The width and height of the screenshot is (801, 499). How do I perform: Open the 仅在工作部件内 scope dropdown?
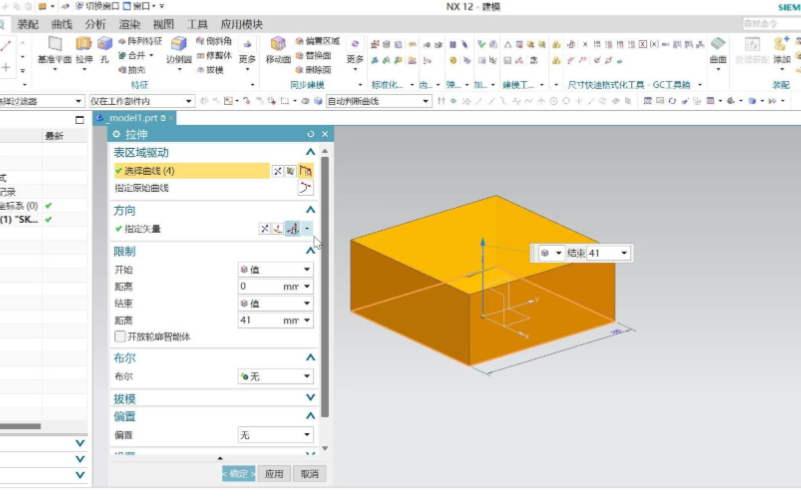141,101
